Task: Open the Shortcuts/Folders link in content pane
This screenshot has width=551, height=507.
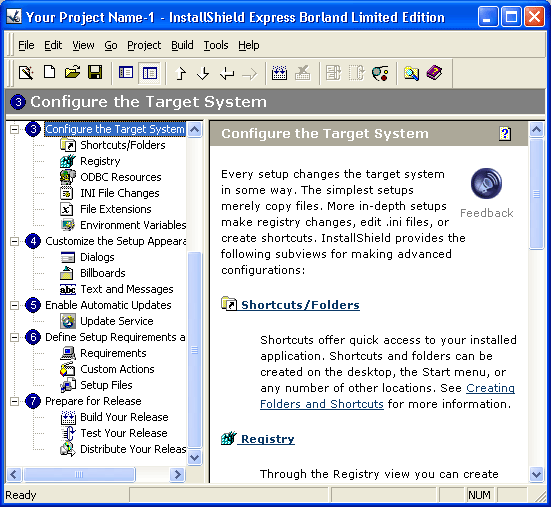Action: [x=300, y=305]
